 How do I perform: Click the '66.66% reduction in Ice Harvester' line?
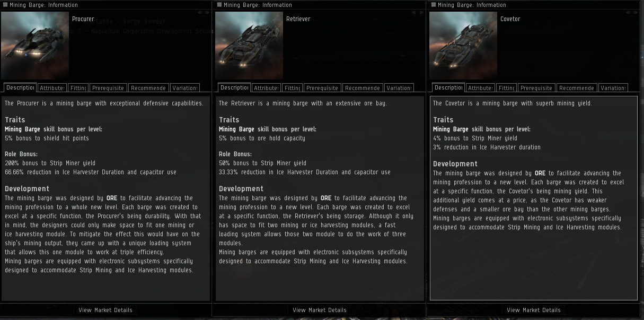click(x=91, y=172)
